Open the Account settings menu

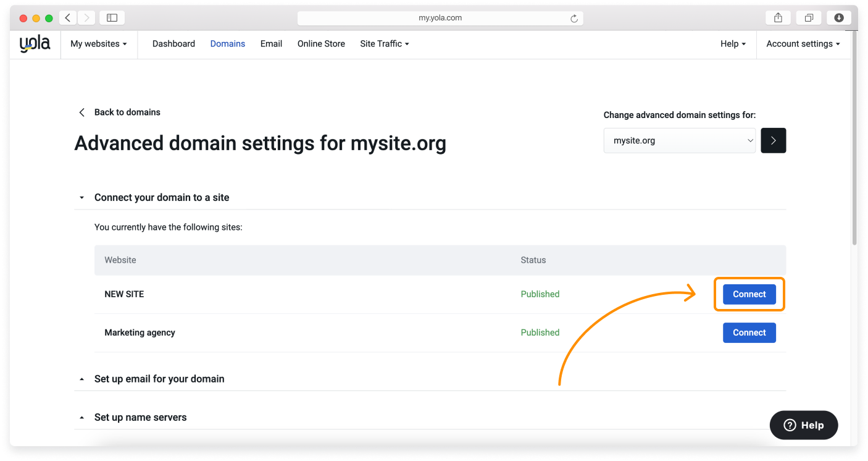click(803, 43)
